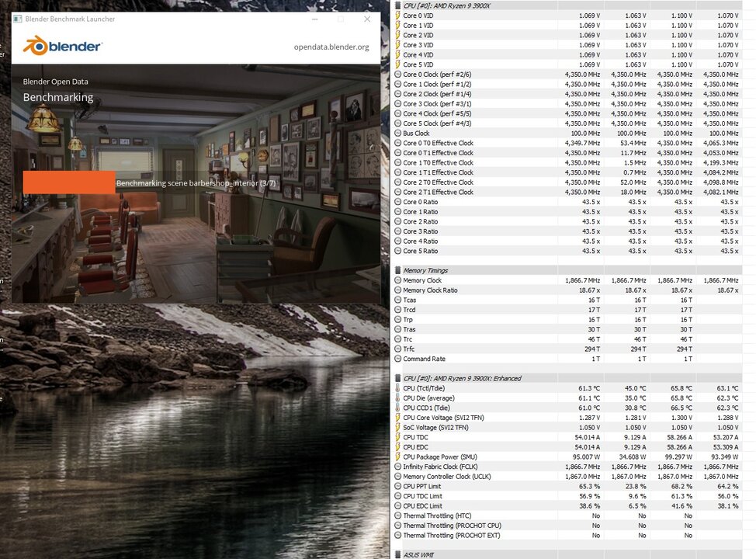Click the 65.3 % CPU PPT Limit value
Viewport: 756px width, 559px height.
[x=590, y=486]
